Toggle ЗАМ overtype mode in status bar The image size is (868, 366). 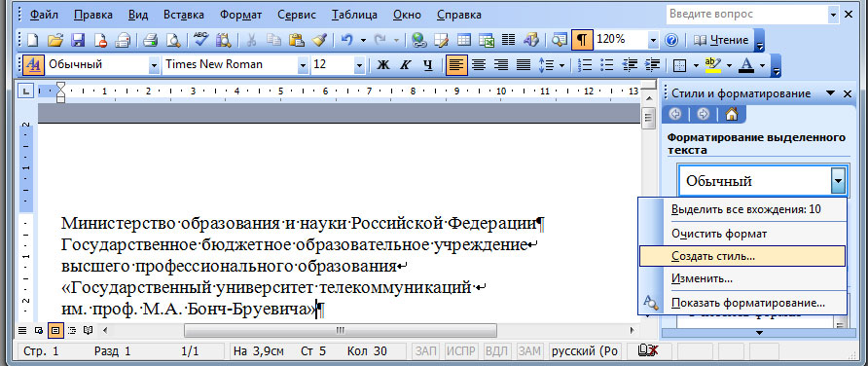[529, 351]
